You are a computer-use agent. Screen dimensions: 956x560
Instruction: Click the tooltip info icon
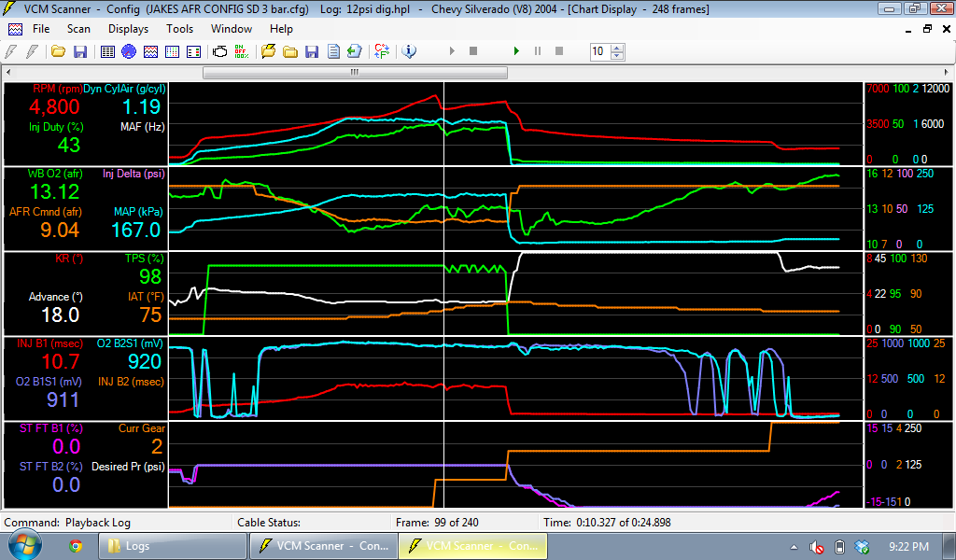pos(409,51)
